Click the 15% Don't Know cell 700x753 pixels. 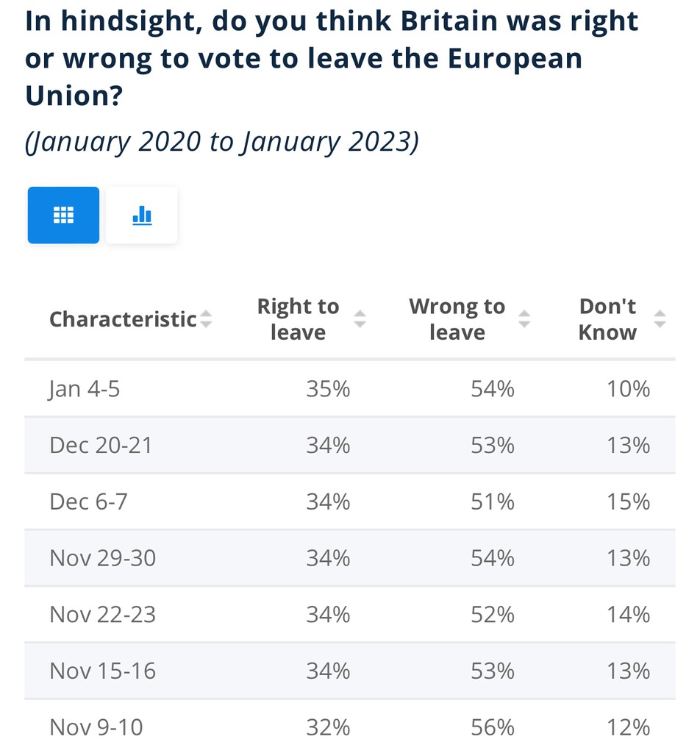pos(628,502)
